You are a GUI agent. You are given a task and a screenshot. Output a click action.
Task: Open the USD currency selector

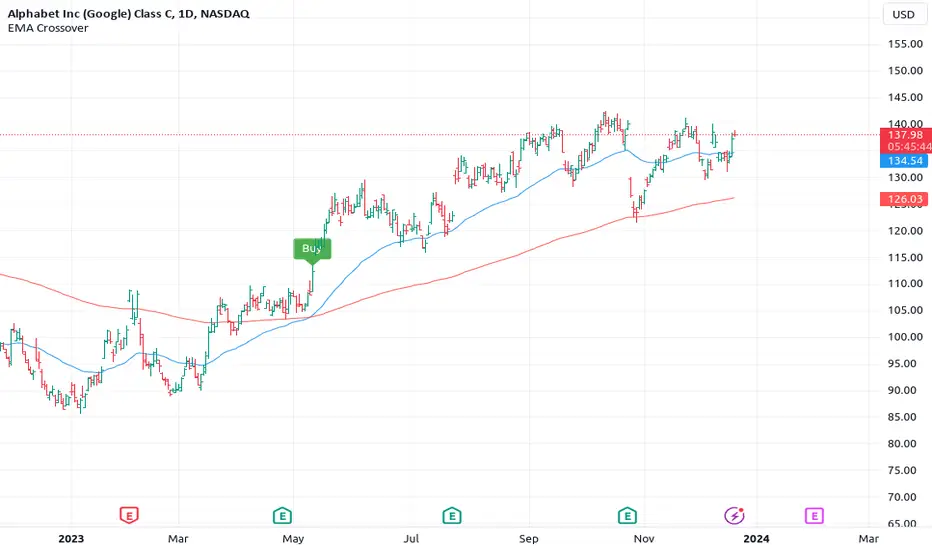pyautogui.click(x=903, y=14)
